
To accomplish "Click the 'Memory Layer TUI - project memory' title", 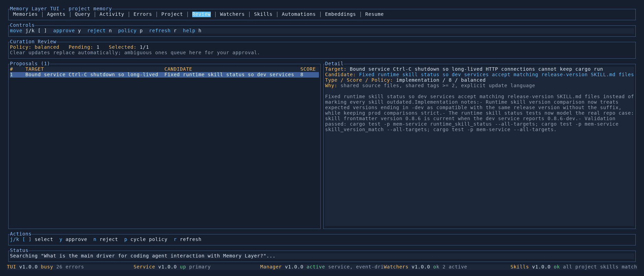I will coord(61,9).
